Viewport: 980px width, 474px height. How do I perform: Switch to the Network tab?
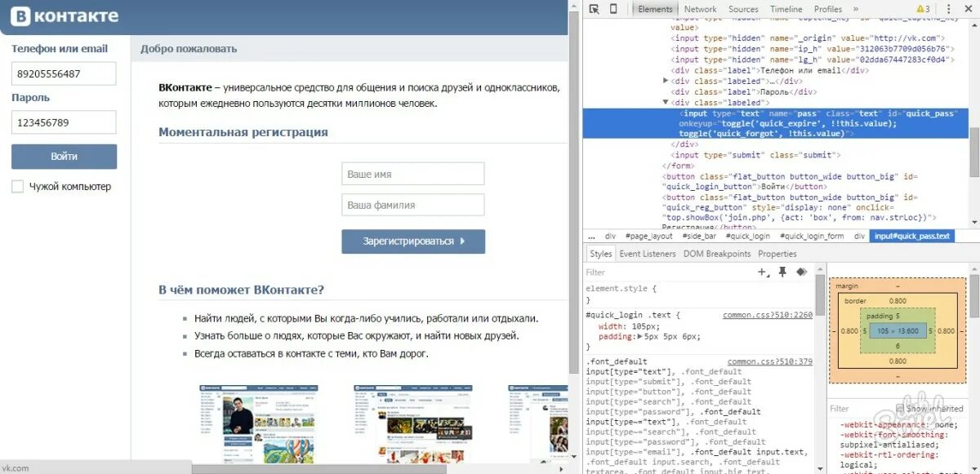(700, 9)
